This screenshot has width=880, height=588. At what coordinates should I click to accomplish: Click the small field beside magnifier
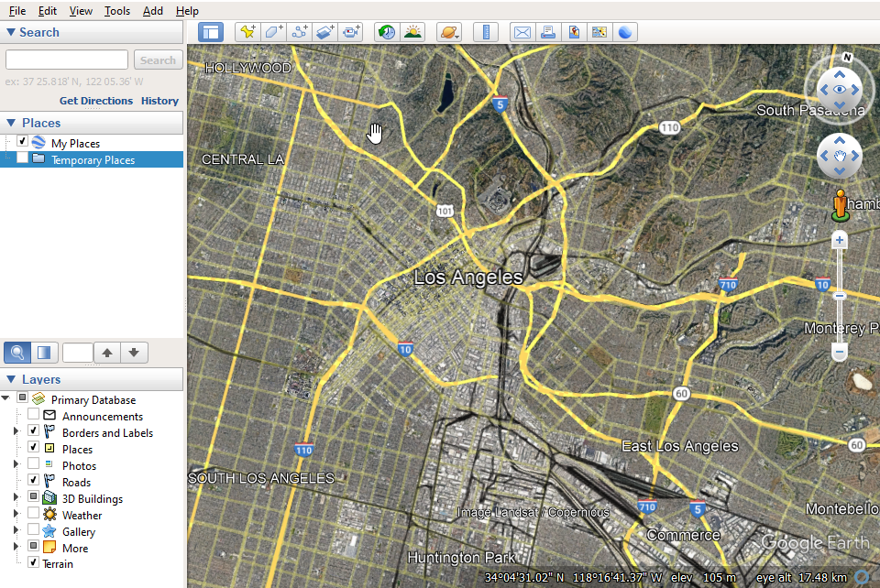pyautogui.click(x=77, y=353)
